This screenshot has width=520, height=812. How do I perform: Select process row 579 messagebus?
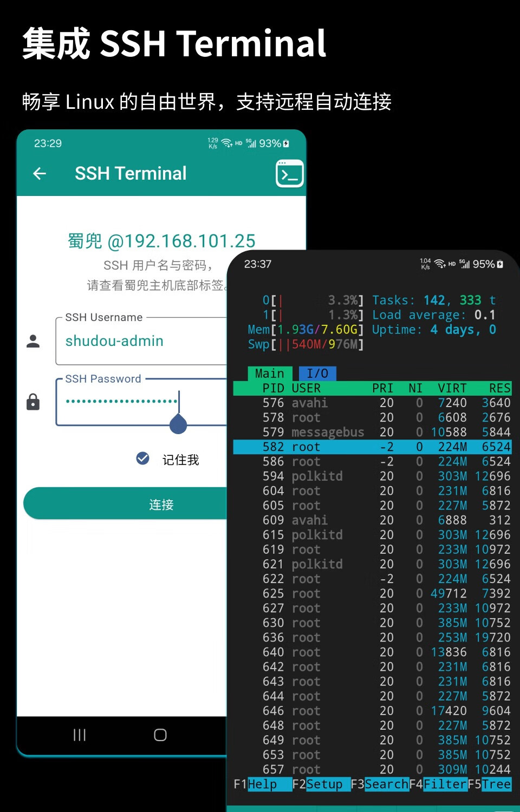(372, 432)
